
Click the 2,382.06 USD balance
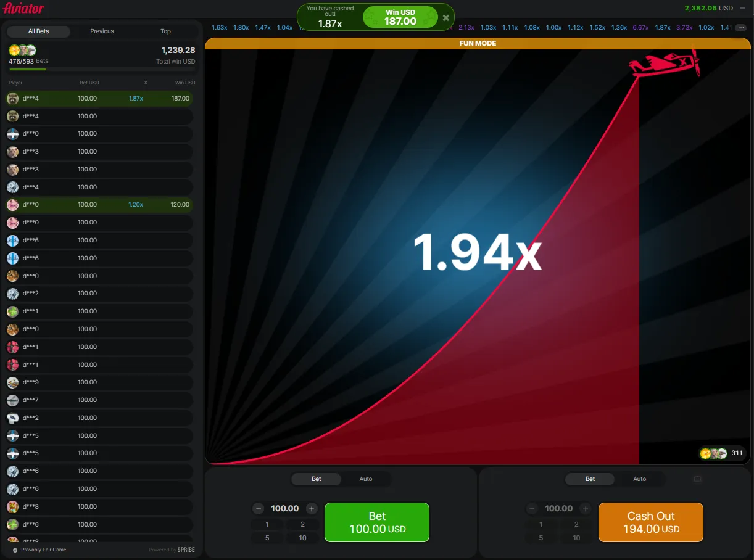[x=708, y=8]
